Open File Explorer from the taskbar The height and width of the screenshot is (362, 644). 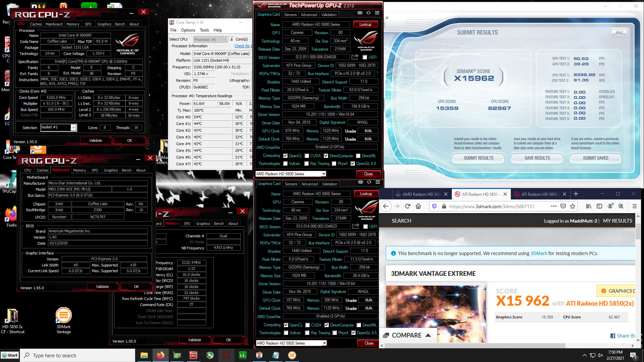[144, 355]
